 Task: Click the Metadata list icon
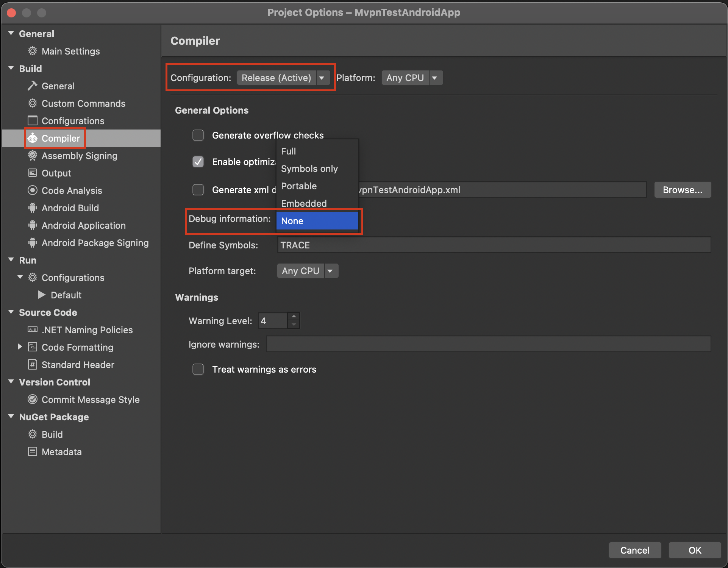pos(33,451)
